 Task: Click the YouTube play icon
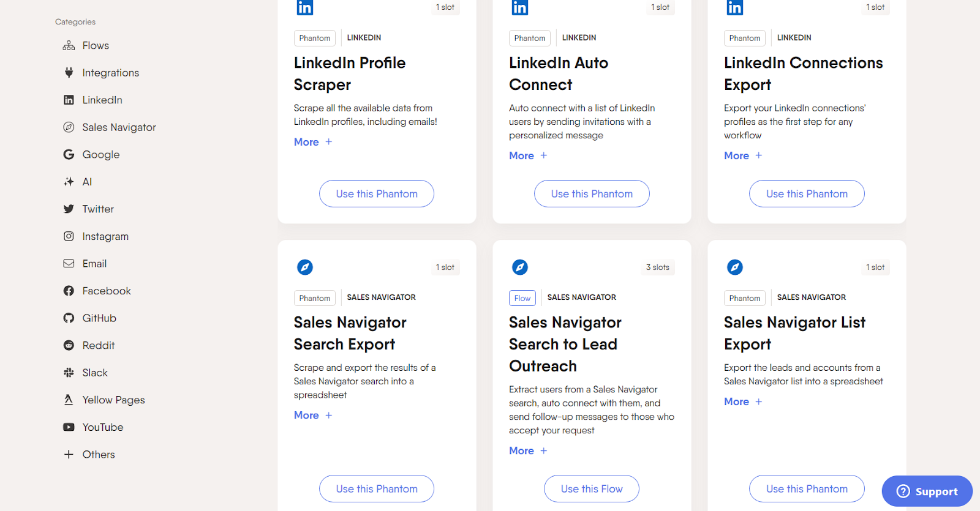click(x=69, y=427)
